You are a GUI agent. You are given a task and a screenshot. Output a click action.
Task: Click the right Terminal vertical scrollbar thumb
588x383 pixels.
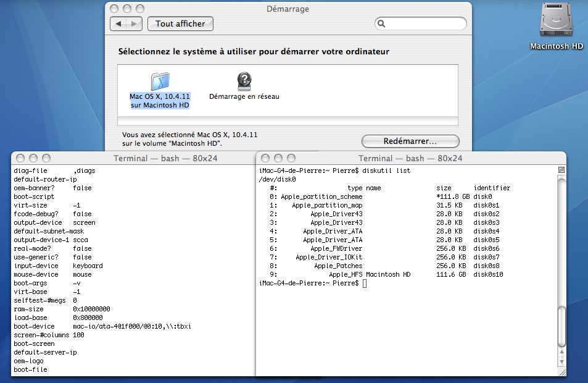click(x=561, y=326)
